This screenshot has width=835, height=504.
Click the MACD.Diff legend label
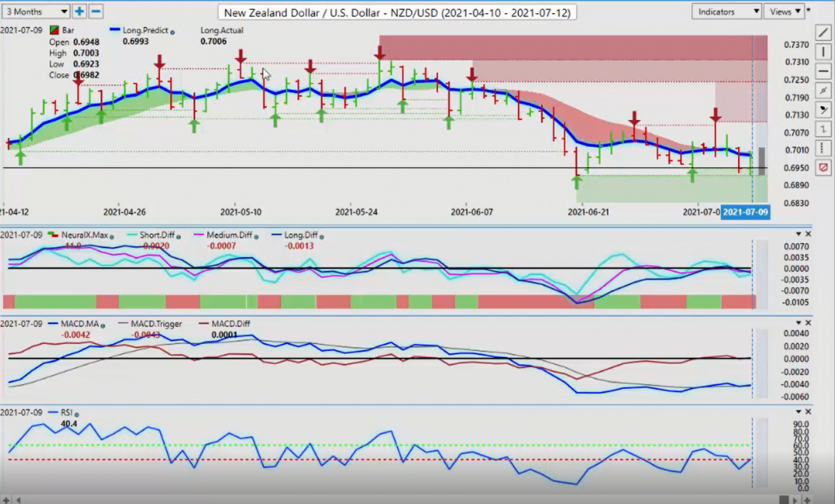pos(231,324)
